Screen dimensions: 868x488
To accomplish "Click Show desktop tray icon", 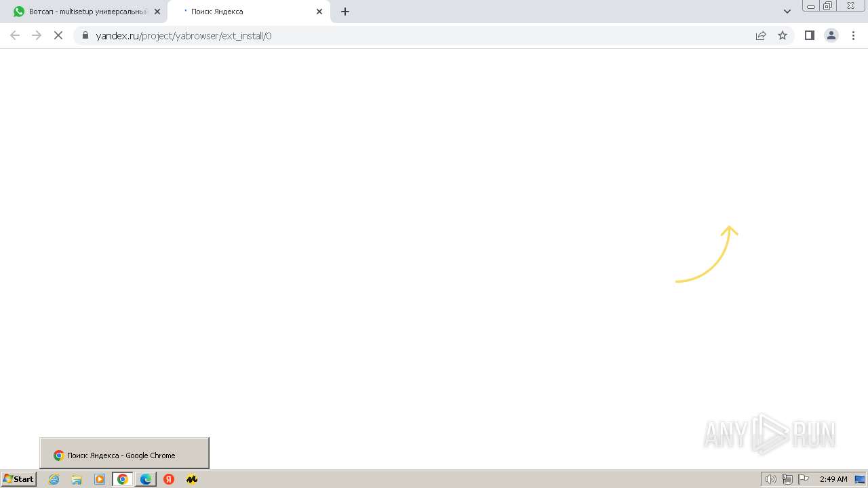I will [860, 479].
